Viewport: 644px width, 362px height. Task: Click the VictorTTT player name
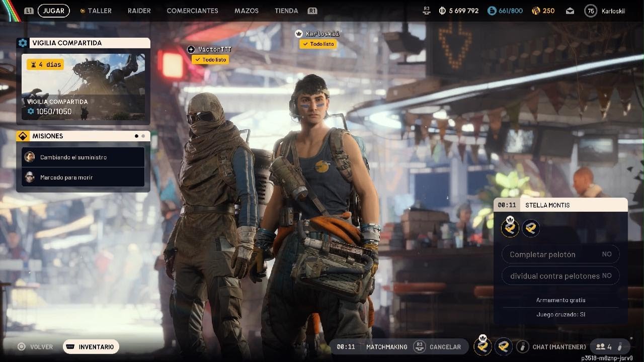[x=215, y=49]
